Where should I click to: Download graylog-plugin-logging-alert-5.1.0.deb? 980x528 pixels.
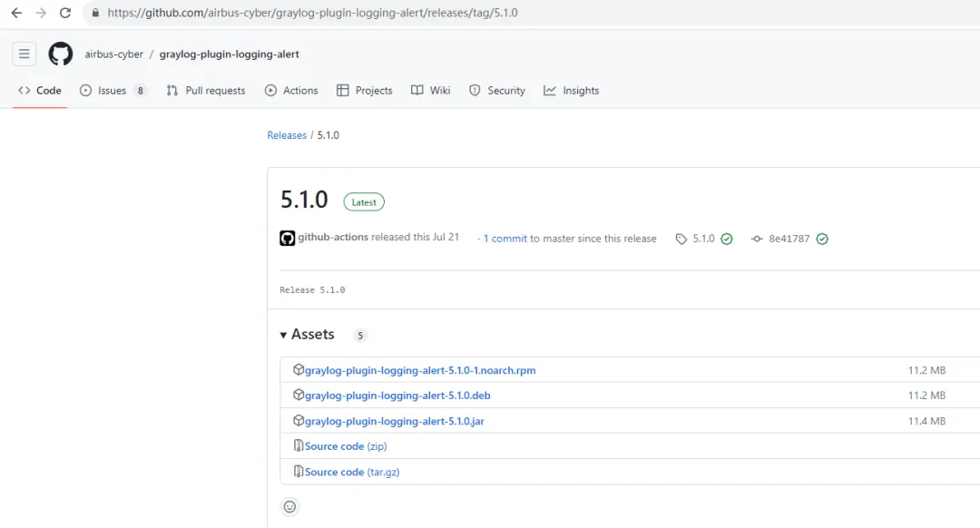[x=397, y=396]
